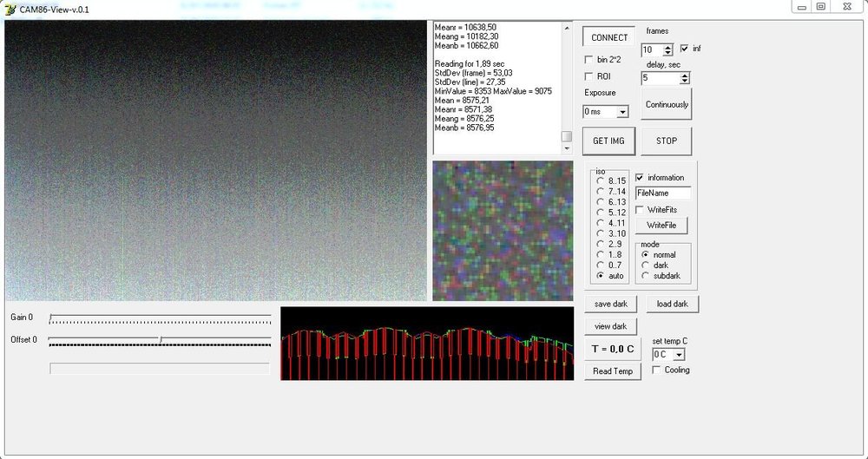Click load dark button
Image resolution: width=868 pixels, height=459 pixels.
tap(672, 304)
